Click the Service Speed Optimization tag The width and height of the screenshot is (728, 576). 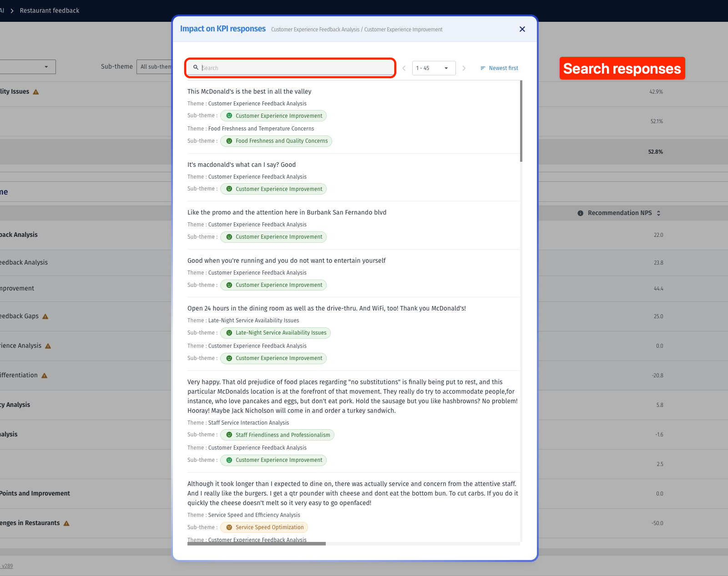[x=264, y=527]
